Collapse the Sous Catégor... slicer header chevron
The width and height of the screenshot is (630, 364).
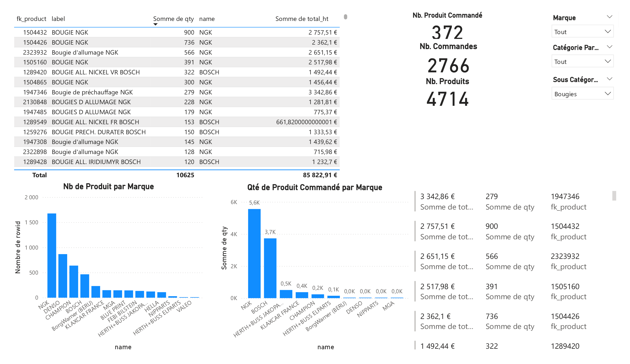[609, 79]
